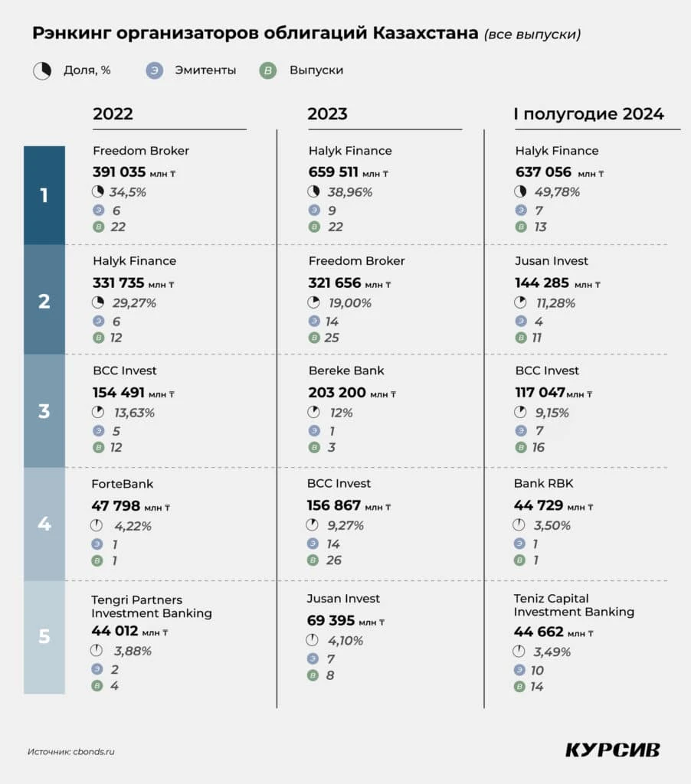
Task: Click the pie icon beside 38,96% share
Action: coord(313,192)
